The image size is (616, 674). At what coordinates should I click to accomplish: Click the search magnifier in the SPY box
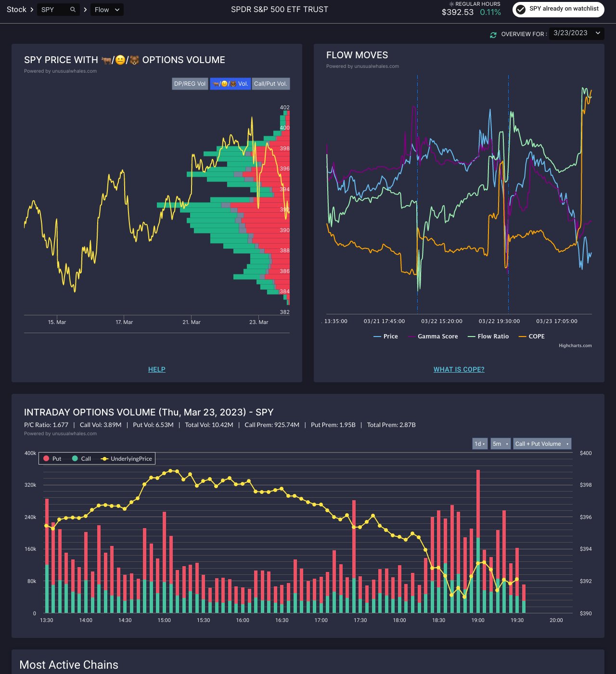coord(73,10)
